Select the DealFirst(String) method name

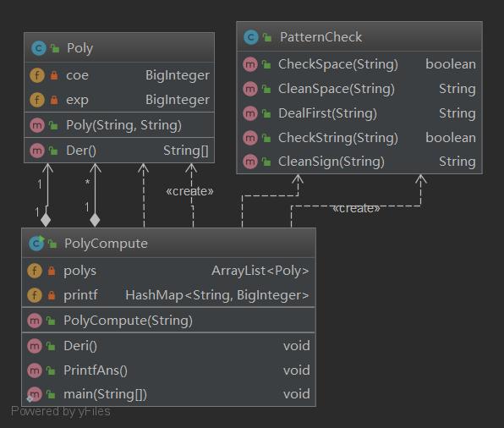[327, 113]
